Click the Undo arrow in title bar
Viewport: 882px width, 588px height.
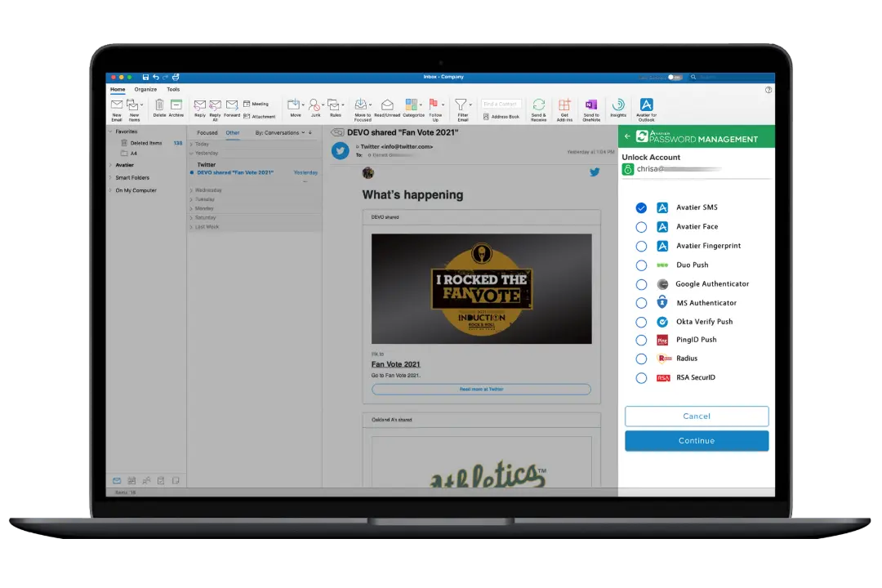point(156,77)
